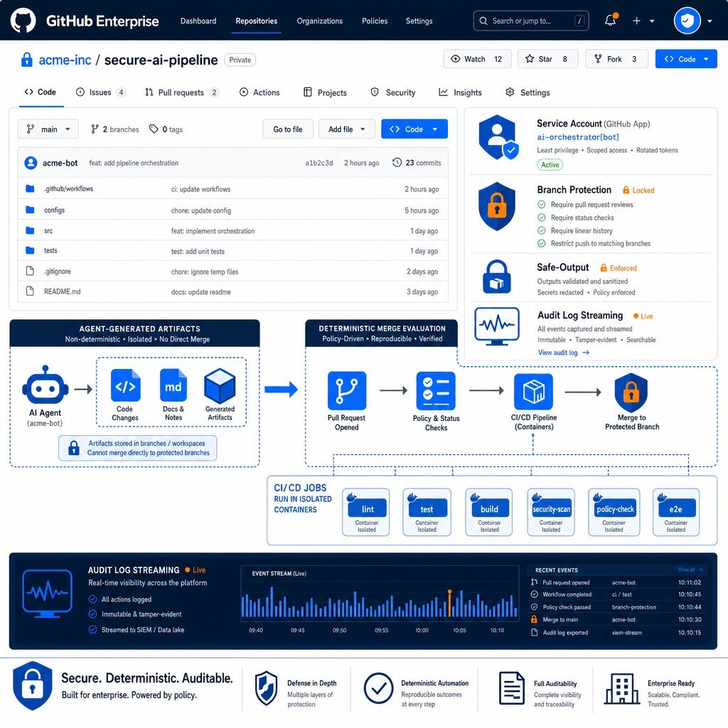
Task: Open the shield profile avatar
Action: click(x=687, y=21)
